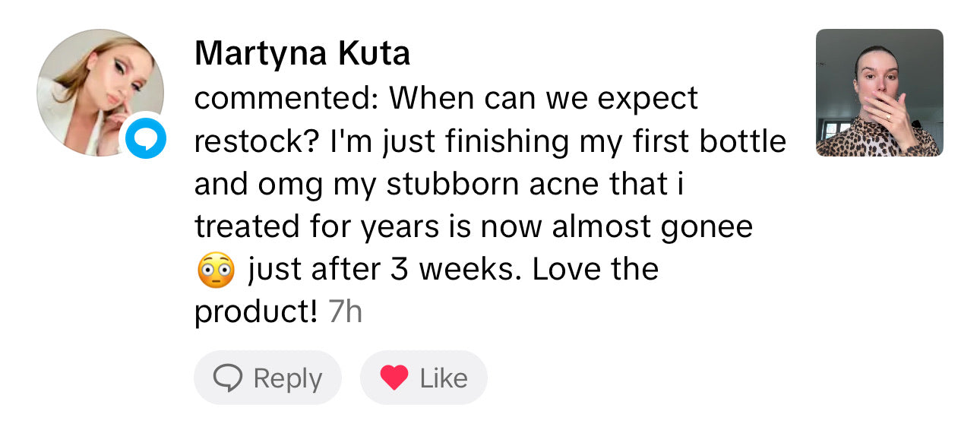Click the flushed face emoji in the comment
Screen dimensions: 980x427
pyautogui.click(x=216, y=271)
